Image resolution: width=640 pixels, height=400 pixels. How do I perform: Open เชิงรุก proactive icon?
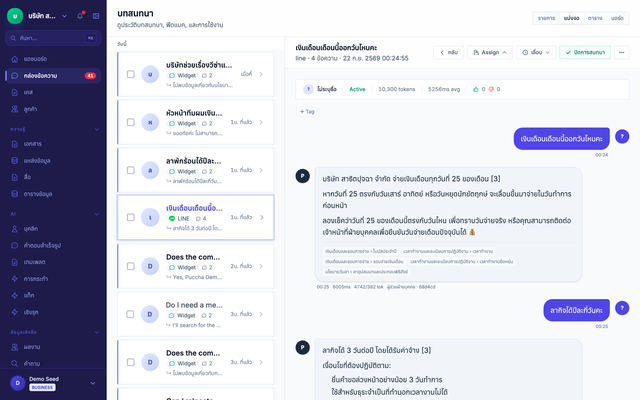coord(15,312)
